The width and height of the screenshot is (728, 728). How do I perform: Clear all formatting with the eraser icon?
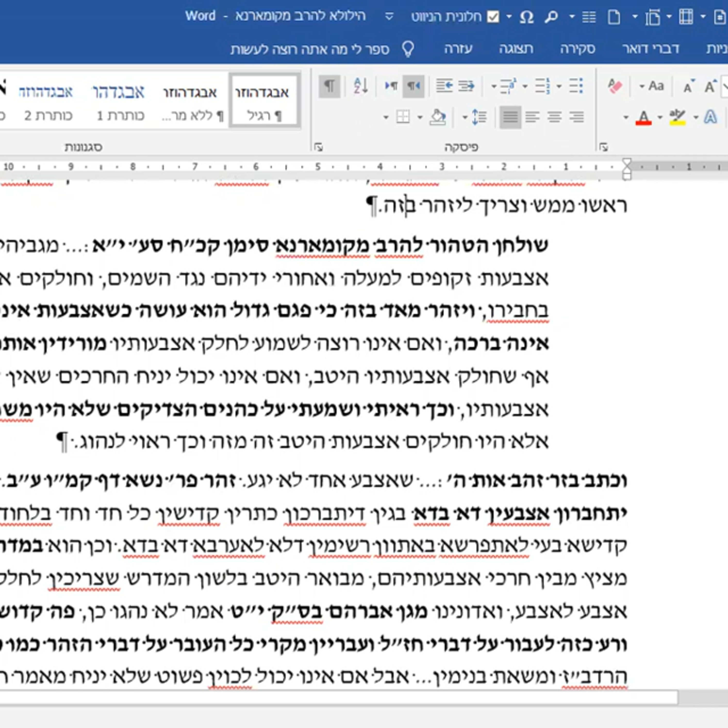pyautogui.click(x=615, y=86)
